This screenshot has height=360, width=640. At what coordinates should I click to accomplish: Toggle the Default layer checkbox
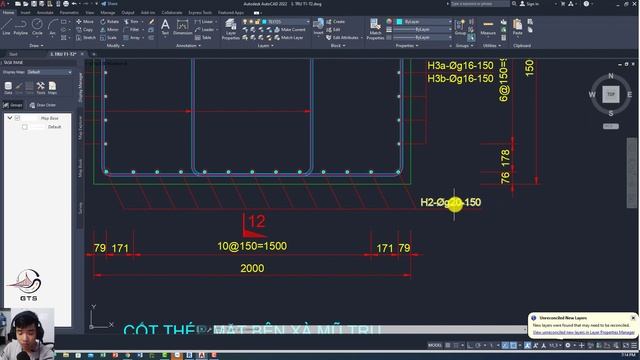point(25,127)
